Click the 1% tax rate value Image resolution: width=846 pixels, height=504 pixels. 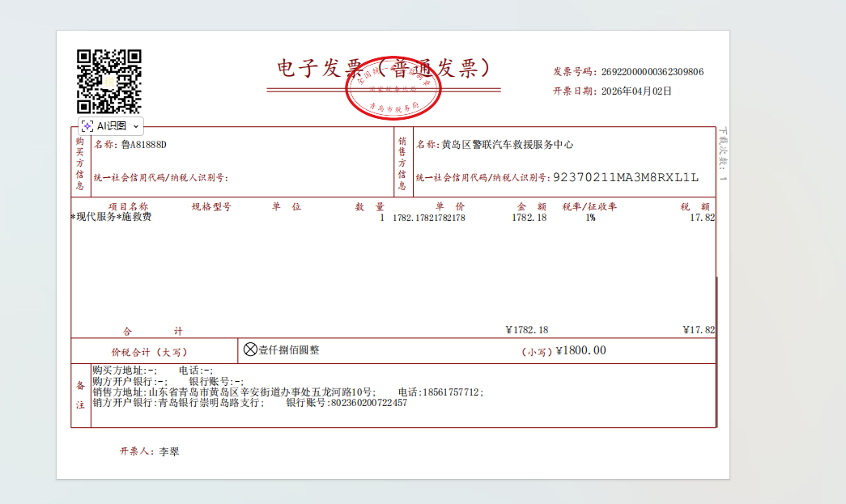coord(590,218)
